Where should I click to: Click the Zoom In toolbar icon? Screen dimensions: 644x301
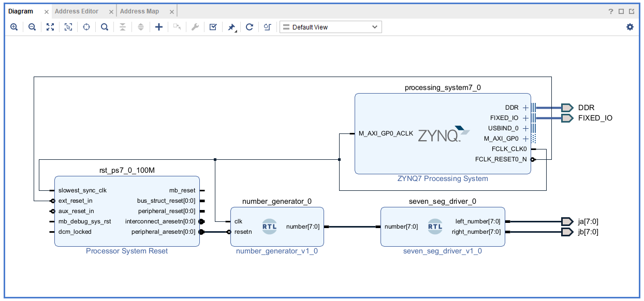pos(14,27)
